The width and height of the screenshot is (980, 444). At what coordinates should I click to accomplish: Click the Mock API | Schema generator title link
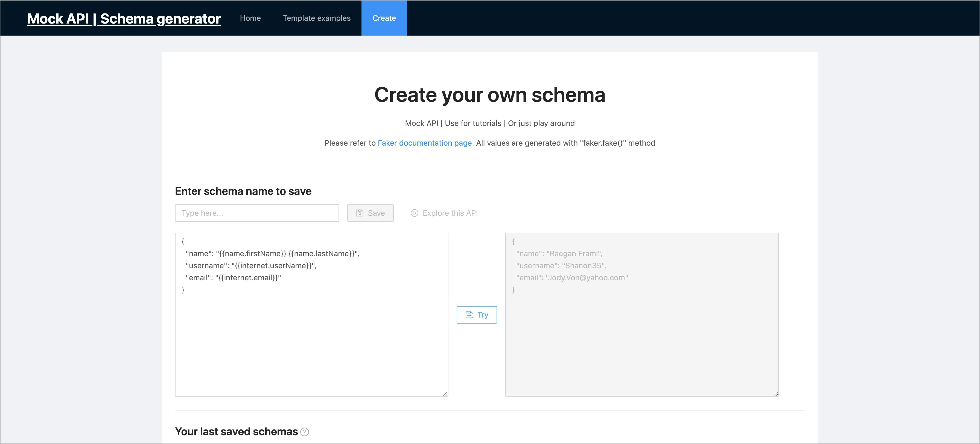[124, 18]
